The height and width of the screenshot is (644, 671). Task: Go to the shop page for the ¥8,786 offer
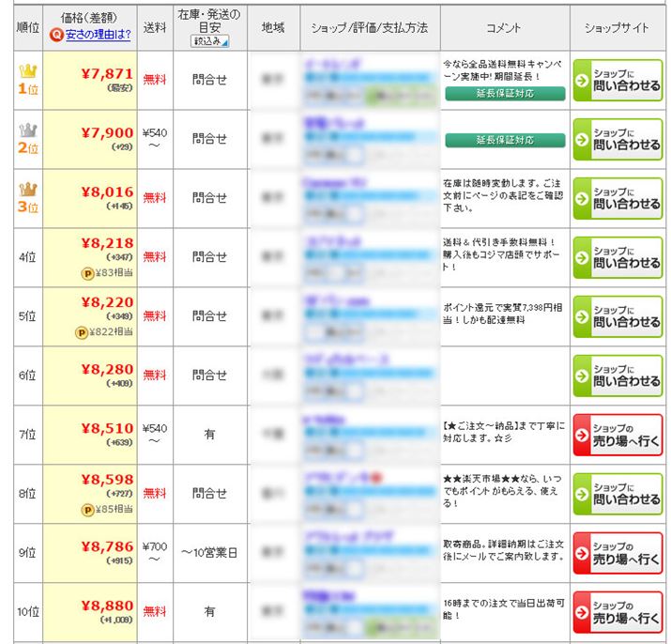tap(618, 553)
